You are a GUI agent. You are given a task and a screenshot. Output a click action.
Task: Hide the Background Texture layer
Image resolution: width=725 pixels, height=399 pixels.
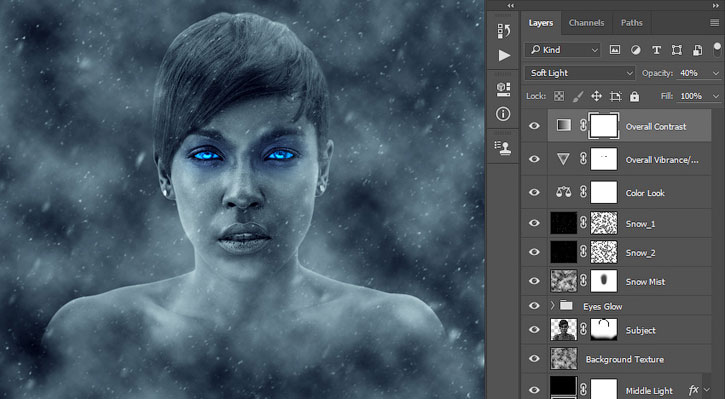click(x=534, y=358)
